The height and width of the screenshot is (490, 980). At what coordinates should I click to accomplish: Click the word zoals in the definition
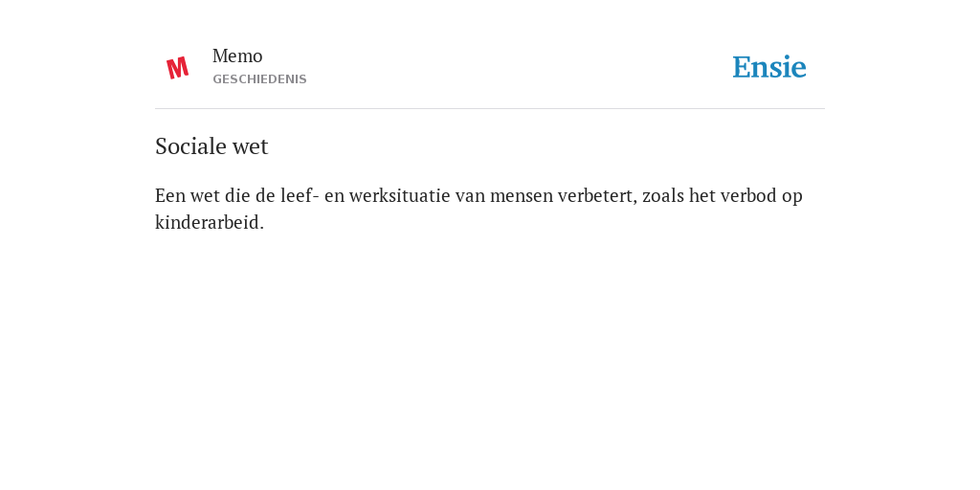pyautogui.click(x=663, y=195)
